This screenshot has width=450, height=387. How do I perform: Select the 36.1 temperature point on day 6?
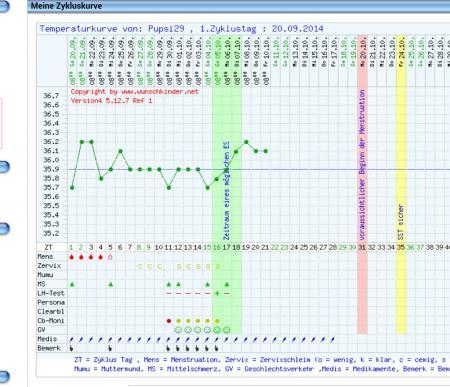point(121,151)
